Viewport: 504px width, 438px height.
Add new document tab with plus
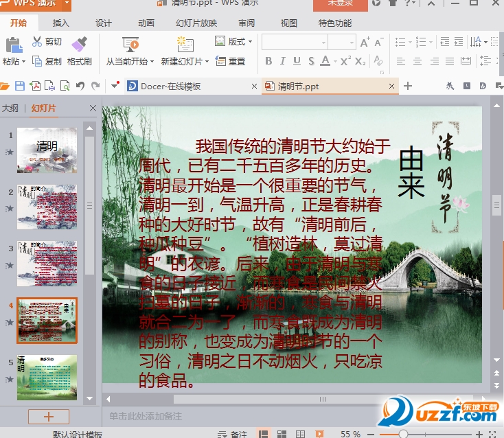click(408, 86)
